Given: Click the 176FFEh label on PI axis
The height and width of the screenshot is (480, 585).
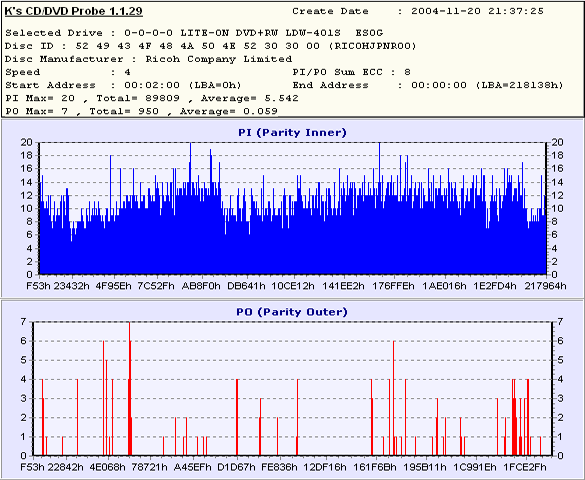Looking at the screenshot, I should coord(393,286).
